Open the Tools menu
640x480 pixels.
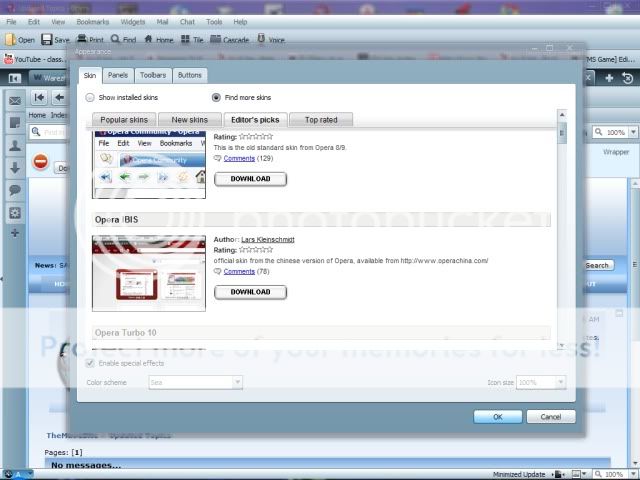pos(214,22)
